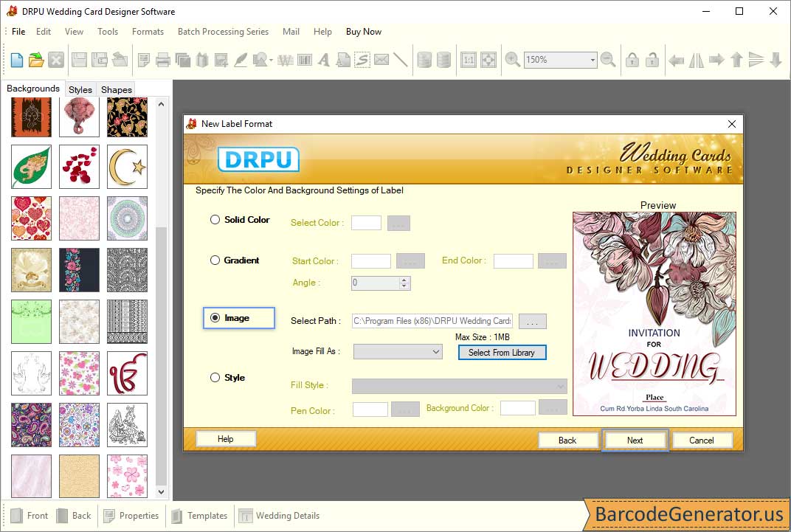Switch to the Styles tab
The height and width of the screenshot is (532, 791).
pos(80,89)
